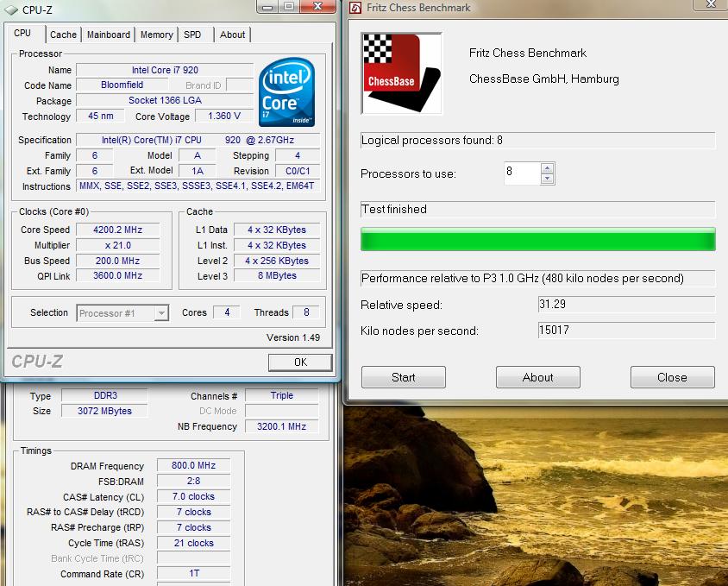Click the green benchmark progress bar
Image resolution: width=728 pixels, height=586 pixels.
coord(537,239)
